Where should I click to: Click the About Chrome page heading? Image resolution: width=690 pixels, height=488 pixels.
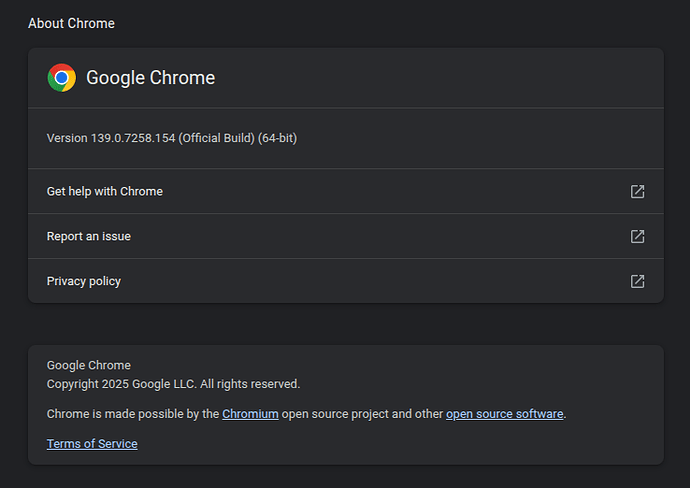71,23
